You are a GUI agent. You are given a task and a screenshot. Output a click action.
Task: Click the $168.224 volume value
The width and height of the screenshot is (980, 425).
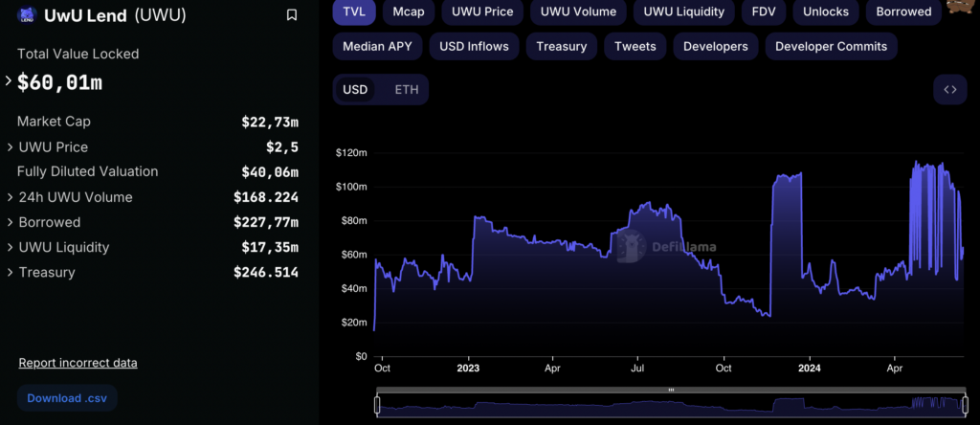click(x=266, y=197)
